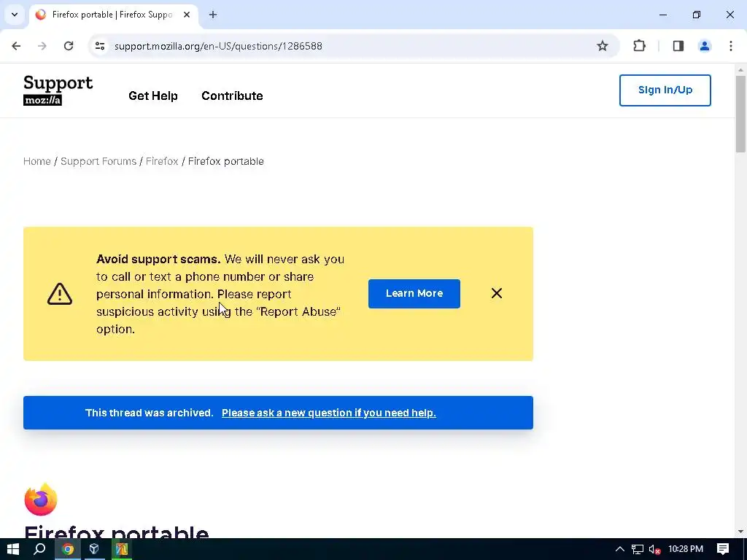This screenshot has height=560, width=747.
Task: Click the forward navigation arrow
Action: coord(42,46)
